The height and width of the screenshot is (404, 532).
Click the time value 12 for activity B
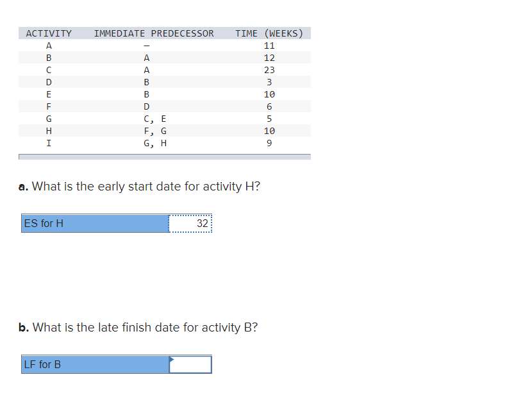click(x=269, y=58)
